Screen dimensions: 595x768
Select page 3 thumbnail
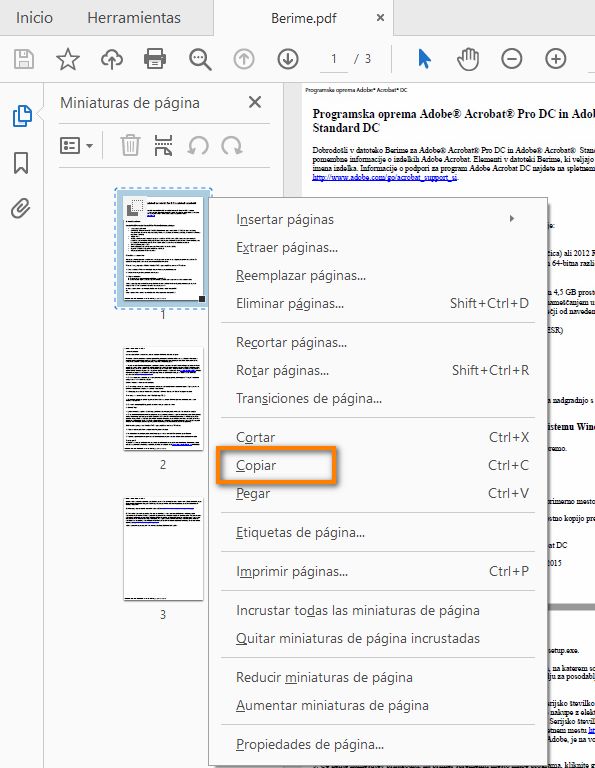163,549
